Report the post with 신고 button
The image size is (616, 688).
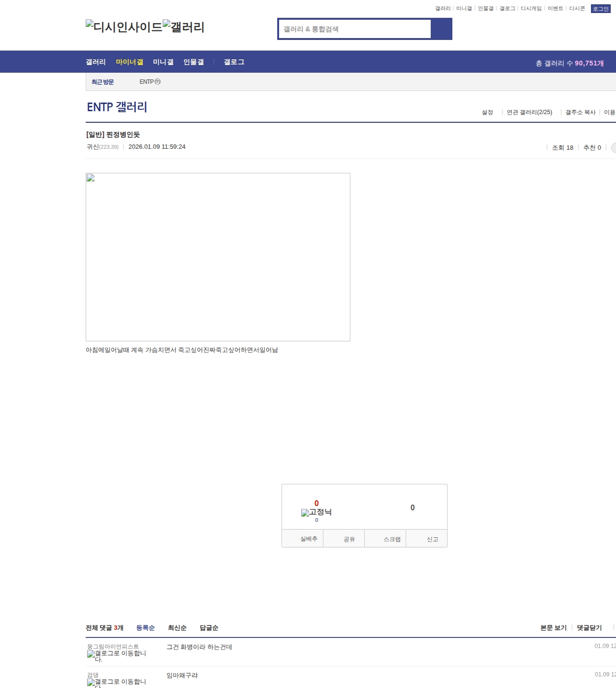(432, 539)
